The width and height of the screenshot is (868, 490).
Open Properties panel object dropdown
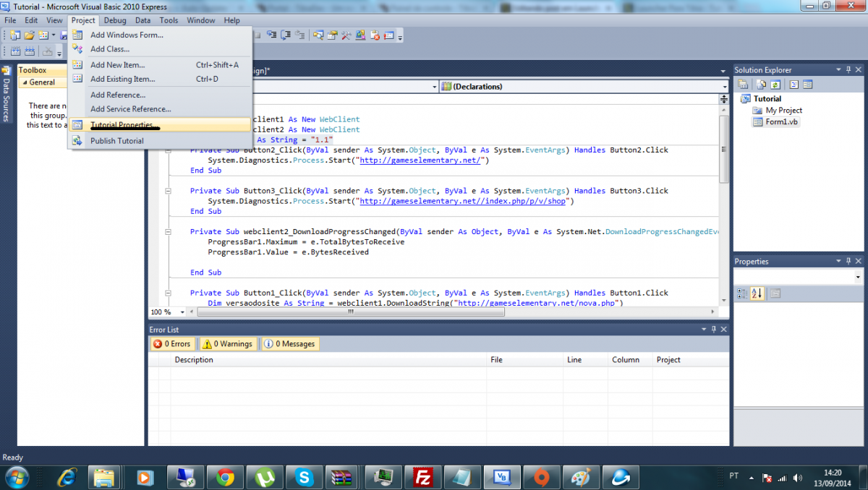click(858, 277)
